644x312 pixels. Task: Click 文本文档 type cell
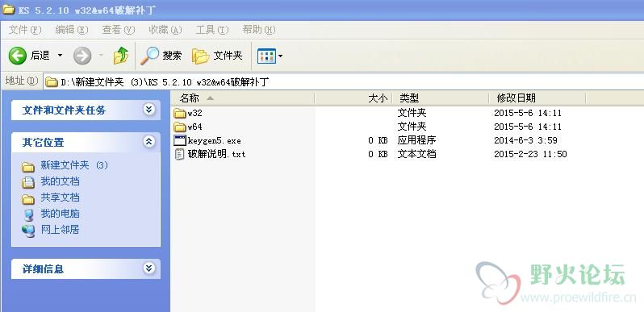click(x=416, y=154)
